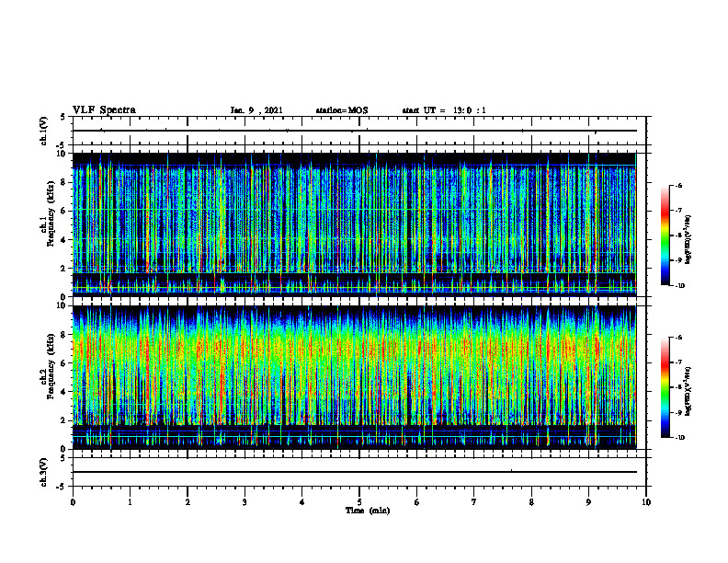Click the "VLF Spectra" title text
Screen dimensions: 728x563
click(x=104, y=110)
